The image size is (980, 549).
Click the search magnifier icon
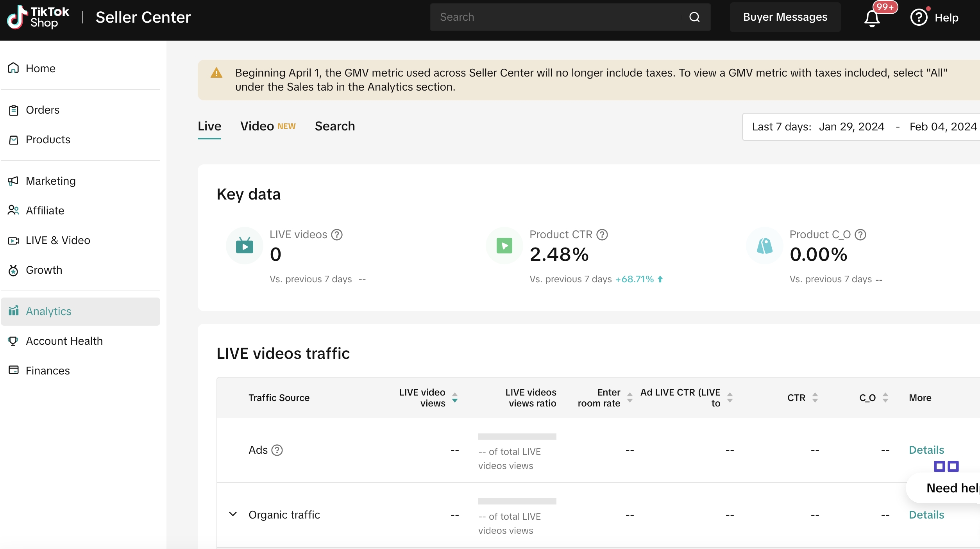(694, 17)
